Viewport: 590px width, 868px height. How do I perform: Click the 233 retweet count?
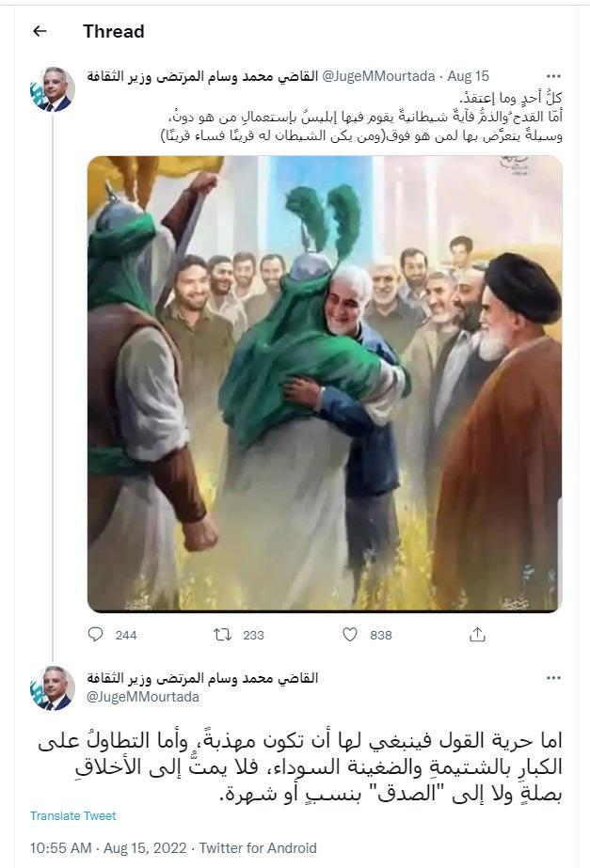(x=253, y=635)
